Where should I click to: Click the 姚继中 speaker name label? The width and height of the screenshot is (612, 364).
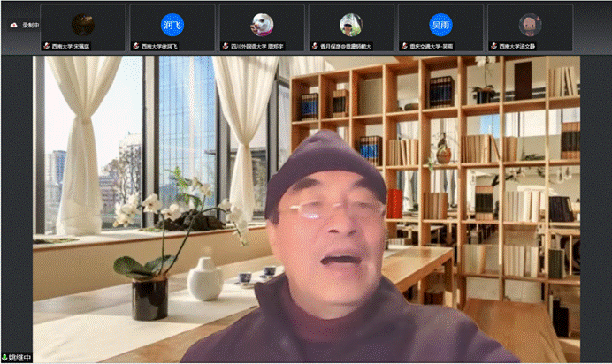click(19, 358)
